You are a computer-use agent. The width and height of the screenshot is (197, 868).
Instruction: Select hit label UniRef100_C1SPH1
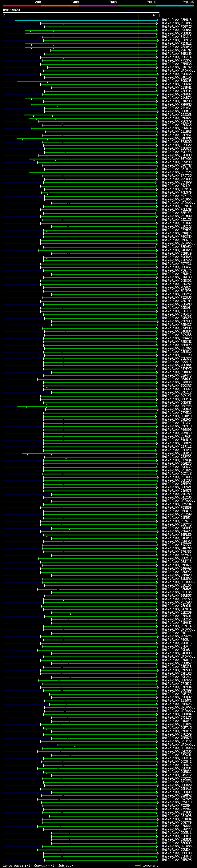point(177,88)
